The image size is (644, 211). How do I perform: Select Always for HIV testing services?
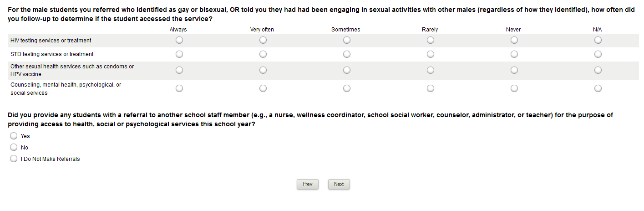pyautogui.click(x=179, y=40)
